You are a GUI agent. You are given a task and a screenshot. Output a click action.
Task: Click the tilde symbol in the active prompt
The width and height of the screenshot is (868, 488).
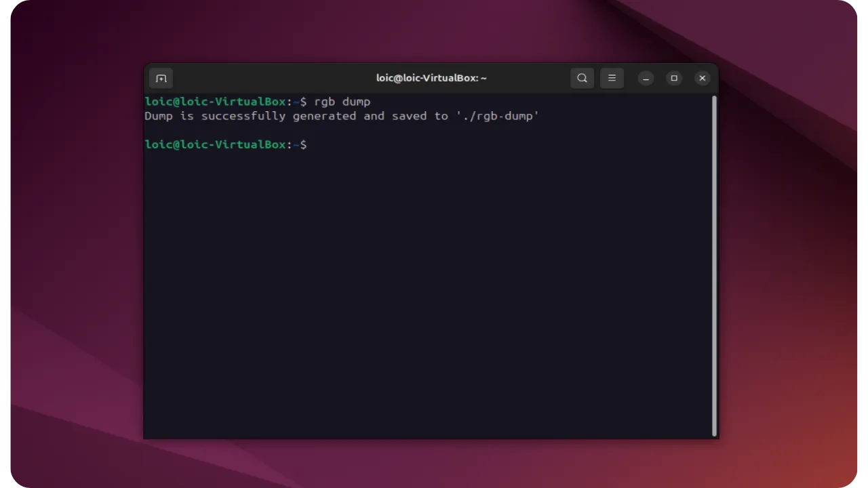point(296,144)
